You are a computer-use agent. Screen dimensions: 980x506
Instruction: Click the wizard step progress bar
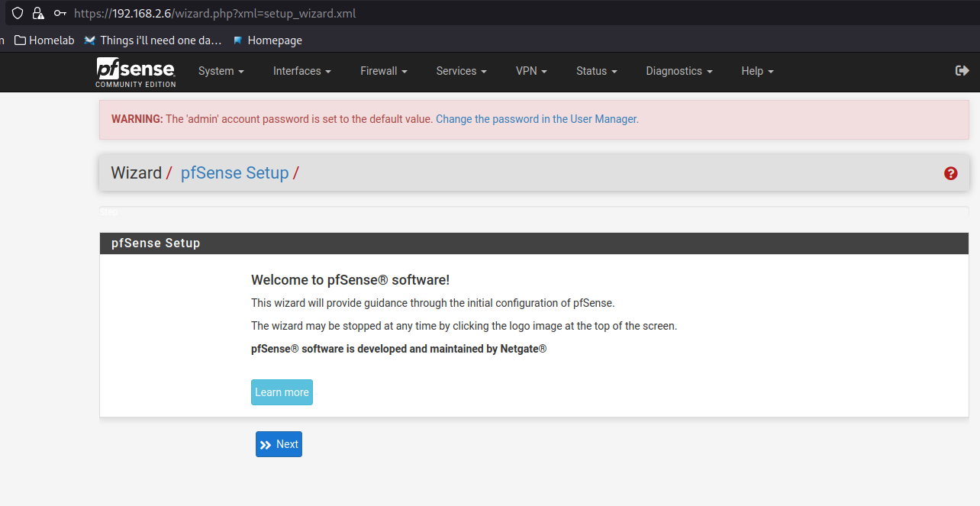(x=534, y=211)
